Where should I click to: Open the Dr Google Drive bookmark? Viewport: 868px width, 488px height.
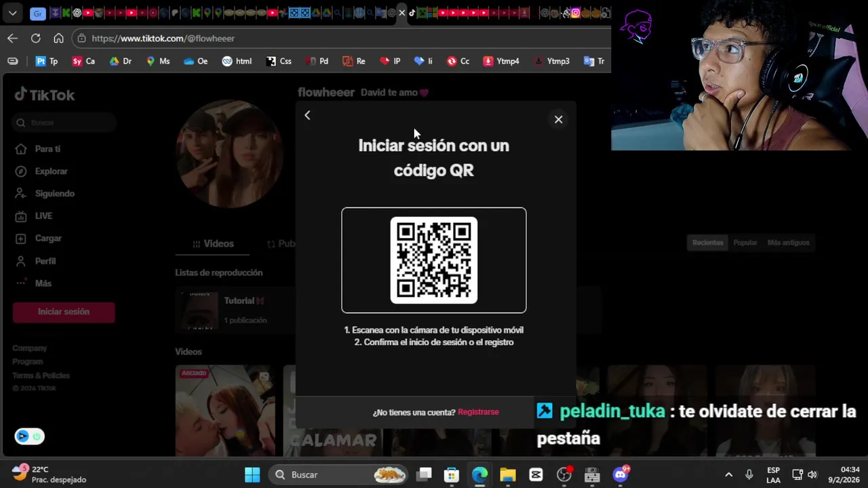pos(121,61)
